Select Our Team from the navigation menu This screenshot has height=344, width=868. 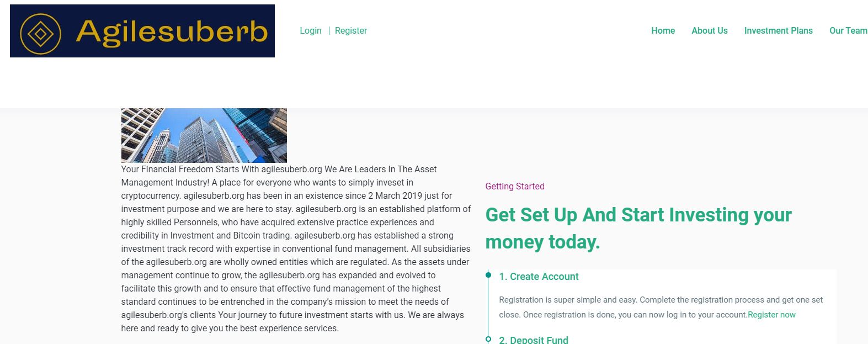[x=848, y=31]
